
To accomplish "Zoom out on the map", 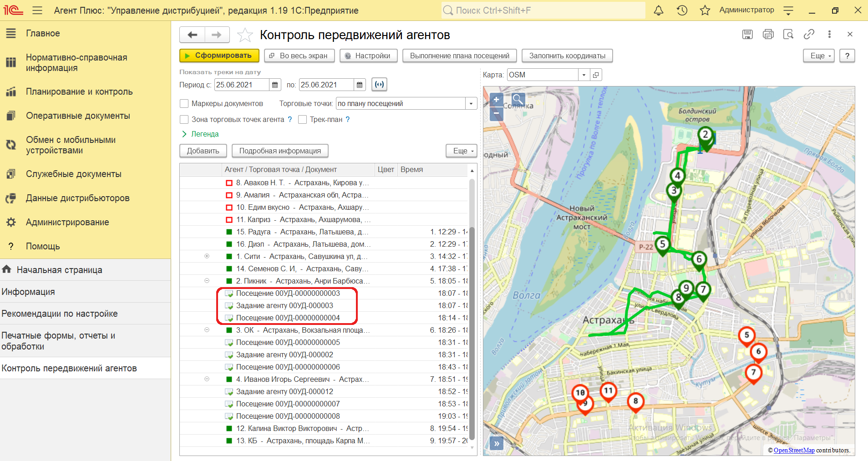I will tap(496, 113).
